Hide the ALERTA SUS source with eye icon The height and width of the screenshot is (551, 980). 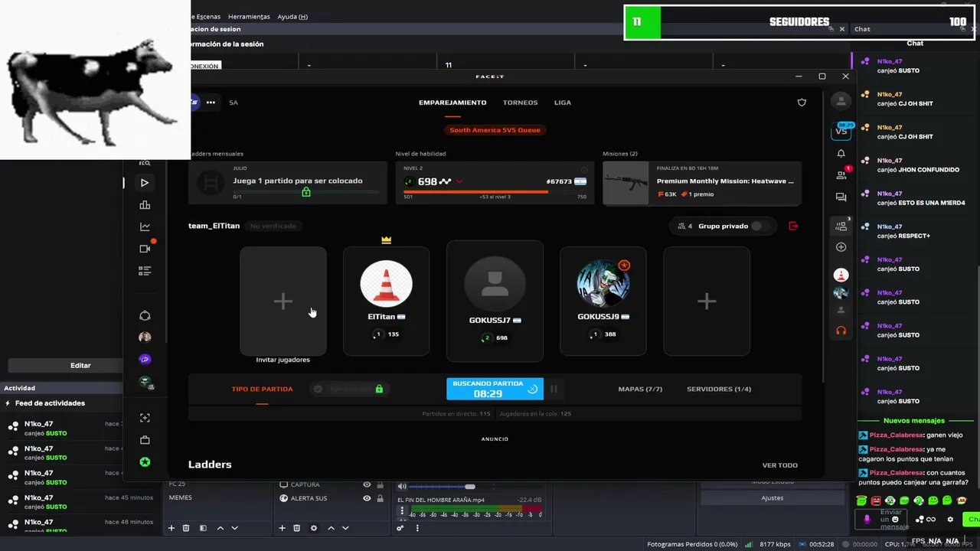coord(367,498)
